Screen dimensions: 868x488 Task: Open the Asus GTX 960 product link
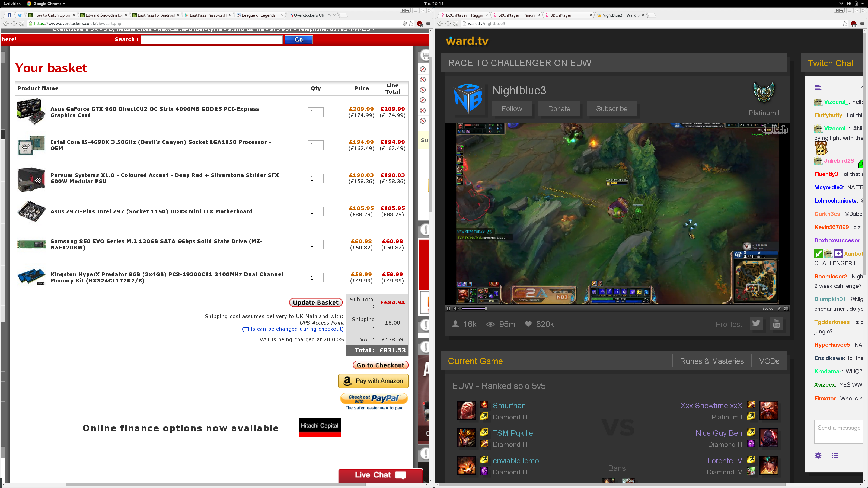[x=155, y=112]
